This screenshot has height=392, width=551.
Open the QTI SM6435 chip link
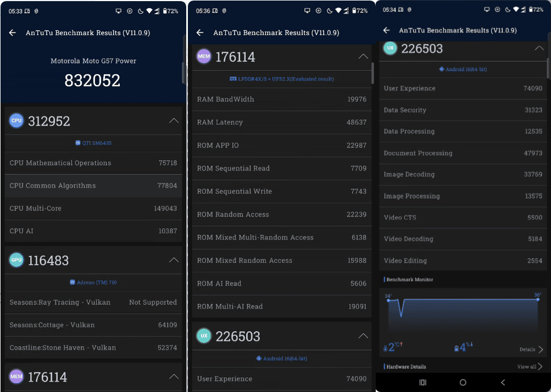[x=93, y=143]
